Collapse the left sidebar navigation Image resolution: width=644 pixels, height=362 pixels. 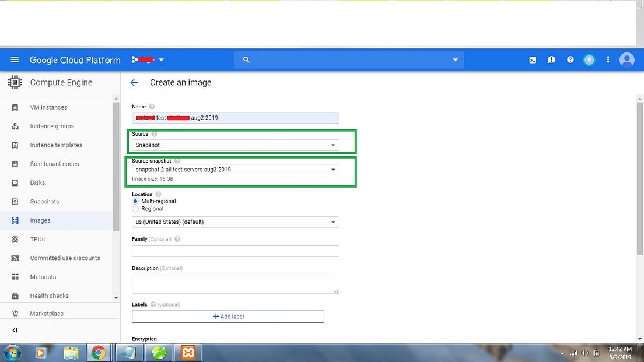(x=13, y=330)
